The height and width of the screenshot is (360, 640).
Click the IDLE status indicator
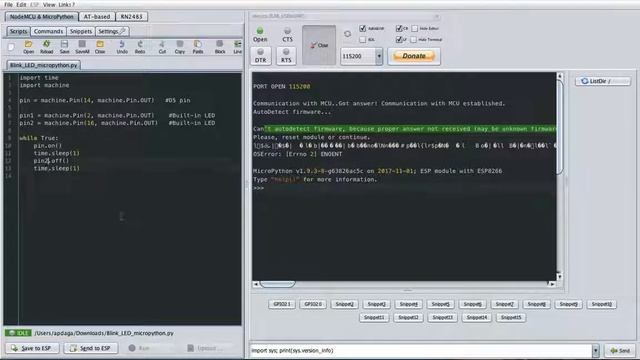point(18,333)
